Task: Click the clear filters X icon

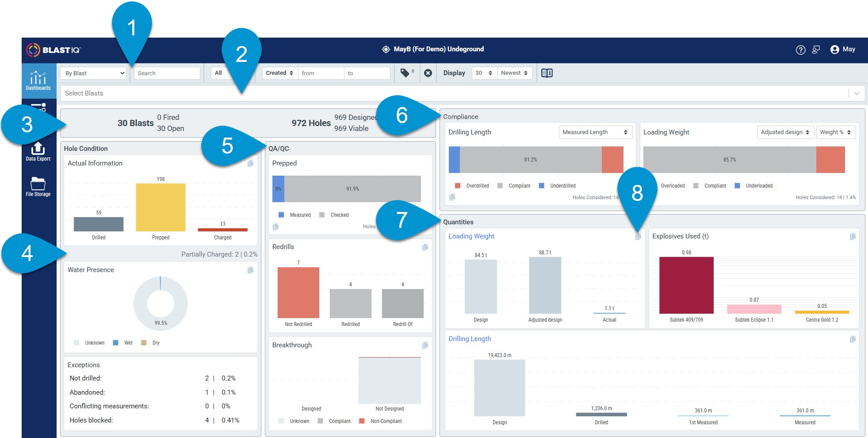Action: click(428, 73)
